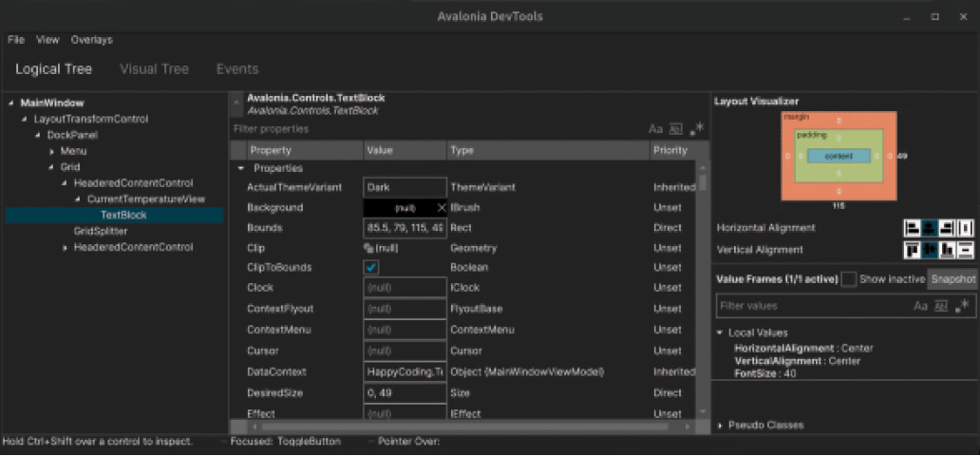Click the vertical scrollbar thumb in properties grid
Screen dimensions: 980x456
tap(703, 182)
